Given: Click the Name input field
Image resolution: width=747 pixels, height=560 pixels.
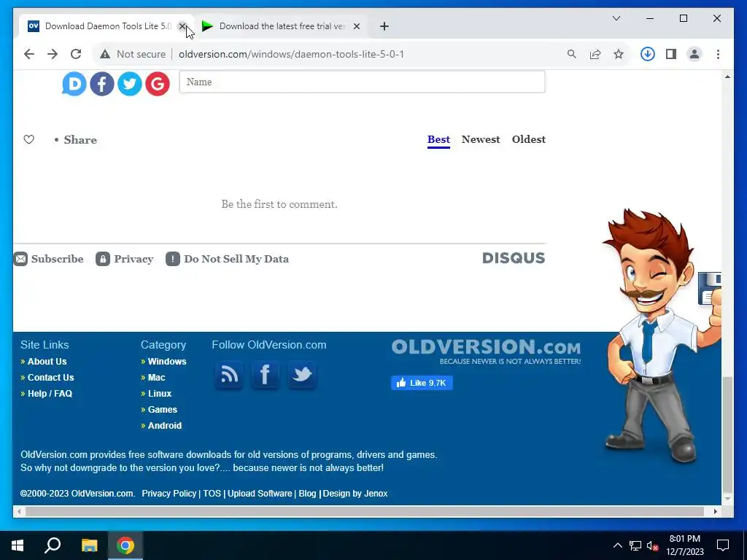Looking at the screenshot, I should (362, 82).
